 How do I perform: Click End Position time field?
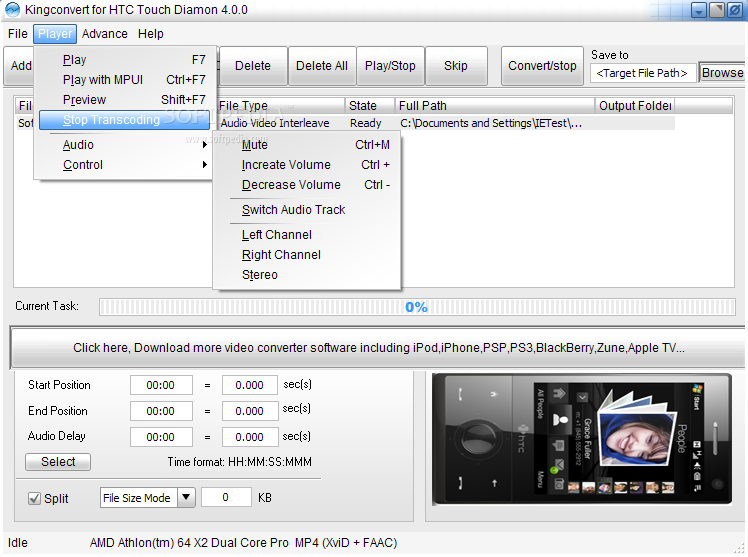[x=161, y=411]
